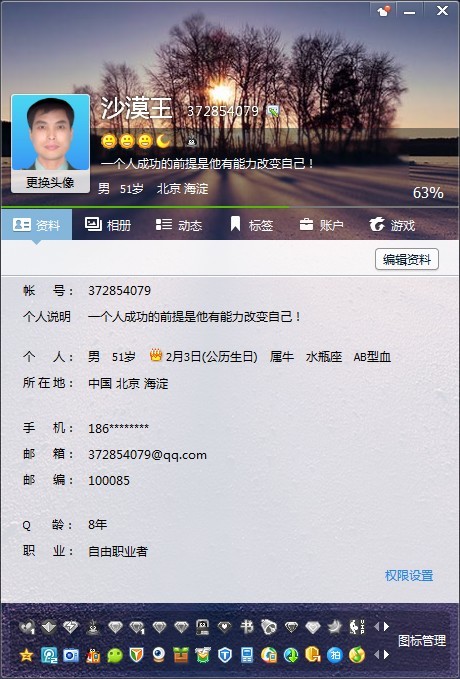Click the gray 书 book service icon
This screenshot has width=460, height=679.
247,626
